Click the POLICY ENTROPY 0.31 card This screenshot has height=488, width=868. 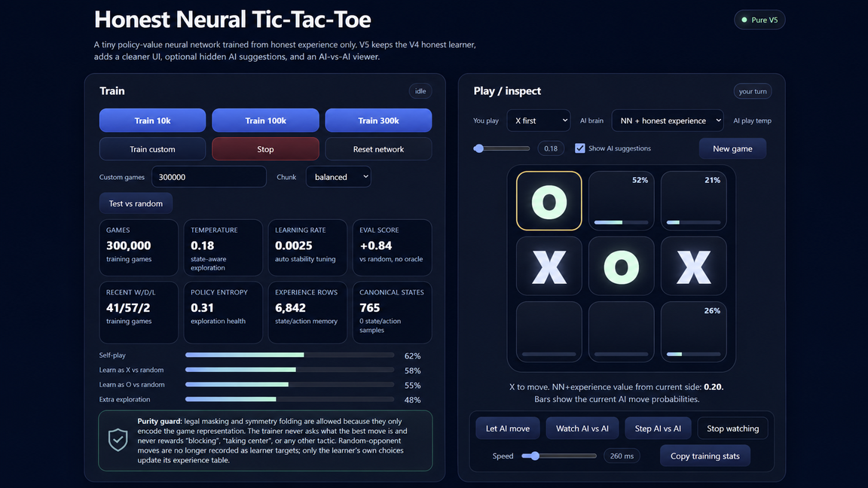click(223, 313)
